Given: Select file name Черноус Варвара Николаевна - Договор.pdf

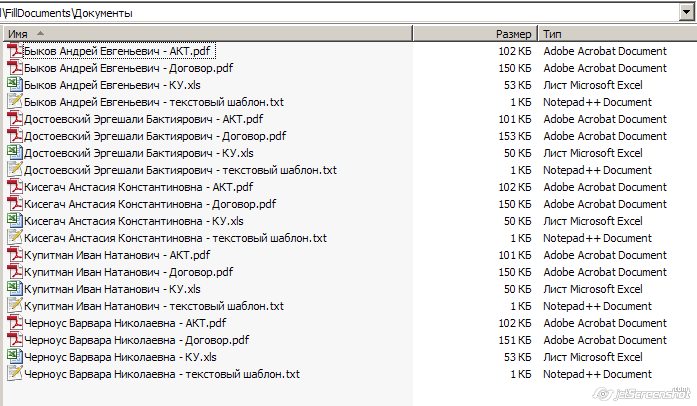Looking at the screenshot, I should pyautogui.click(x=136, y=340).
